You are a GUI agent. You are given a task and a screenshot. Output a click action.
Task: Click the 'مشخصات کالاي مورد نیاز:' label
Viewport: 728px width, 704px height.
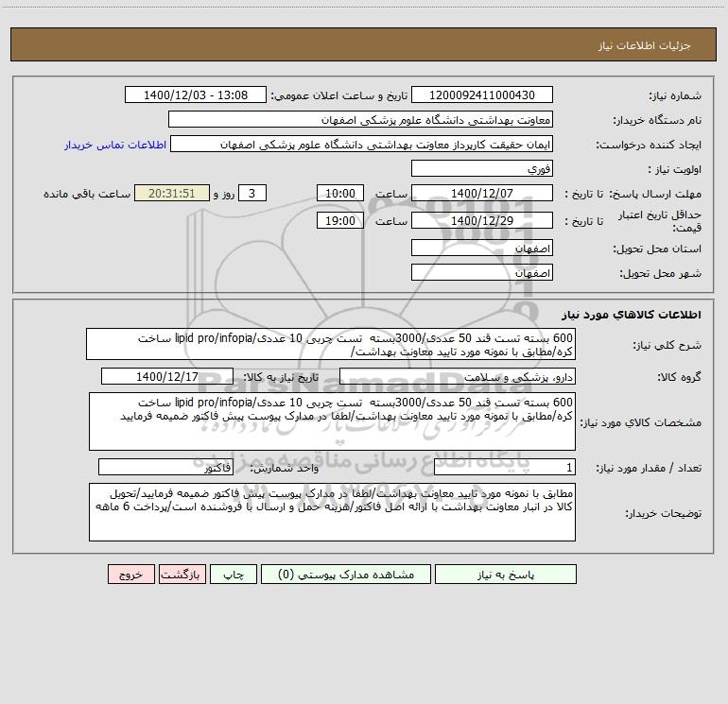coord(641,422)
